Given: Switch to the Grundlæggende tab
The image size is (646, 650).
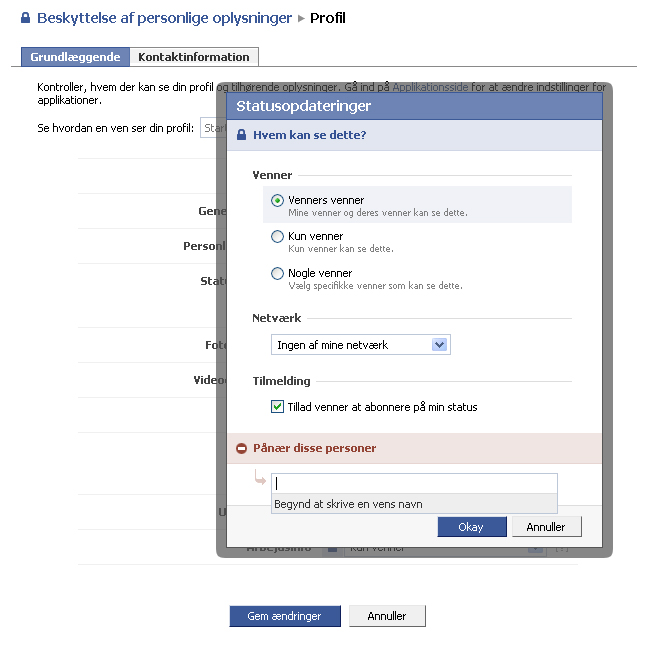Looking at the screenshot, I should pyautogui.click(x=75, y=57).
